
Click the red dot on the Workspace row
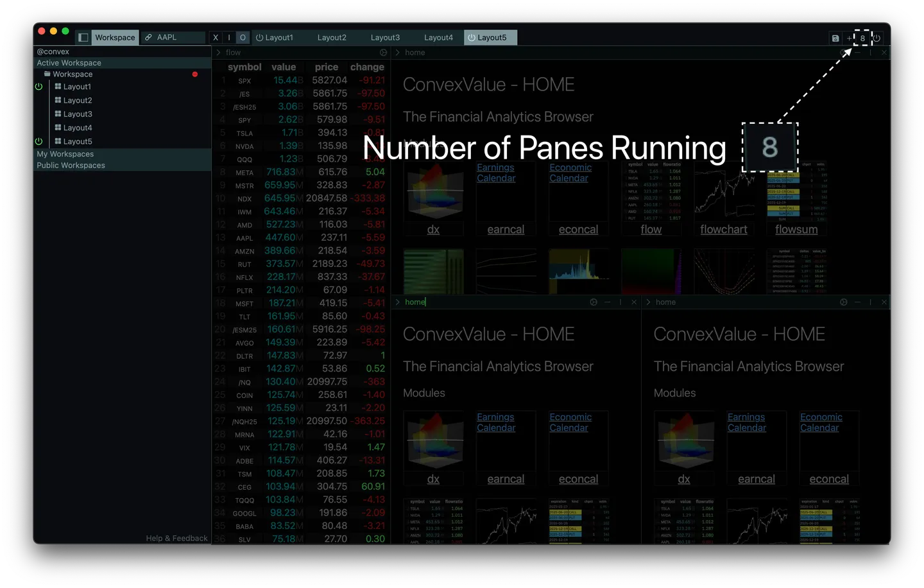coord(195,74)
